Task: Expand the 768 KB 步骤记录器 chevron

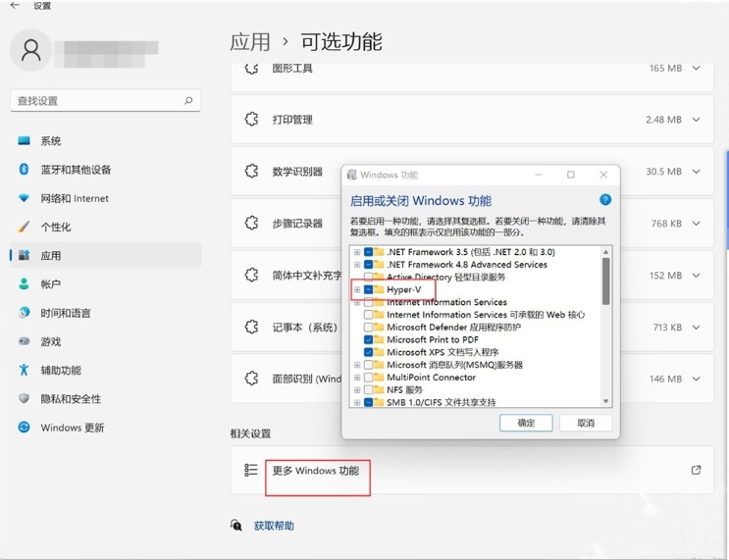Action: pos(696,223)
